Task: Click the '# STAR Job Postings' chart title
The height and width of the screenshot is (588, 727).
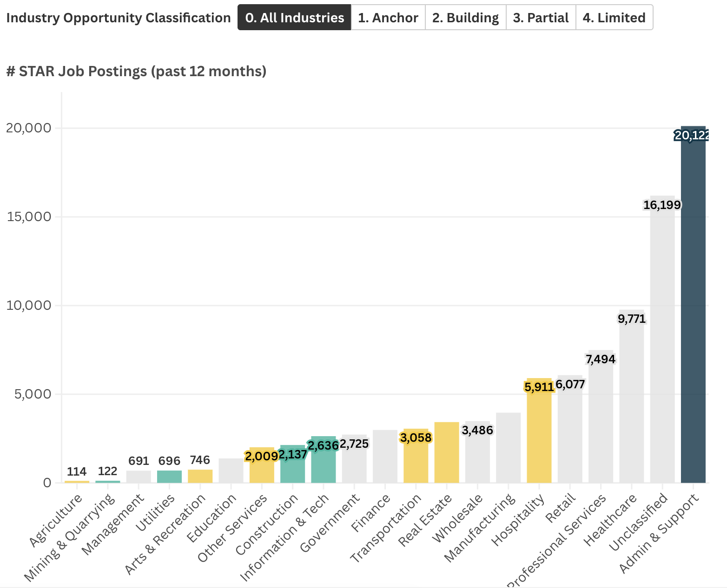Action: pos(137,71)
